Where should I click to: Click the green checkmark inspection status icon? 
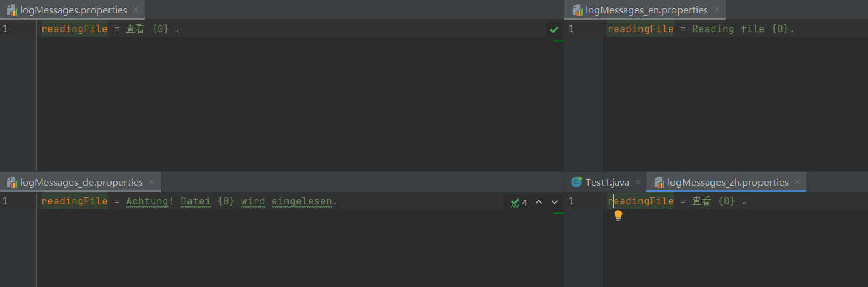pyautogui.click(x=553, y=29)
